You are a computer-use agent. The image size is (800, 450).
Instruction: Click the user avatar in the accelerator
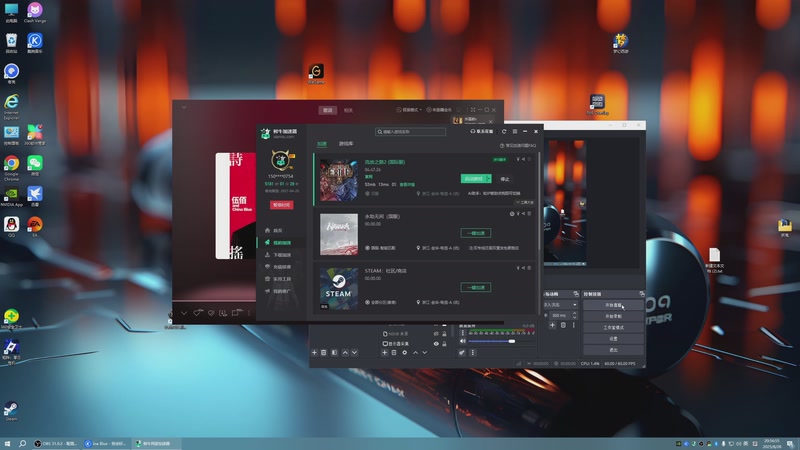(280, 161)
